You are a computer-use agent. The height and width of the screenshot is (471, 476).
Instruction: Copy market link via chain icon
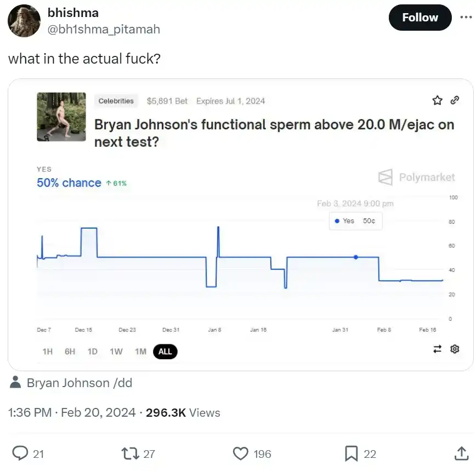point(454,100)
